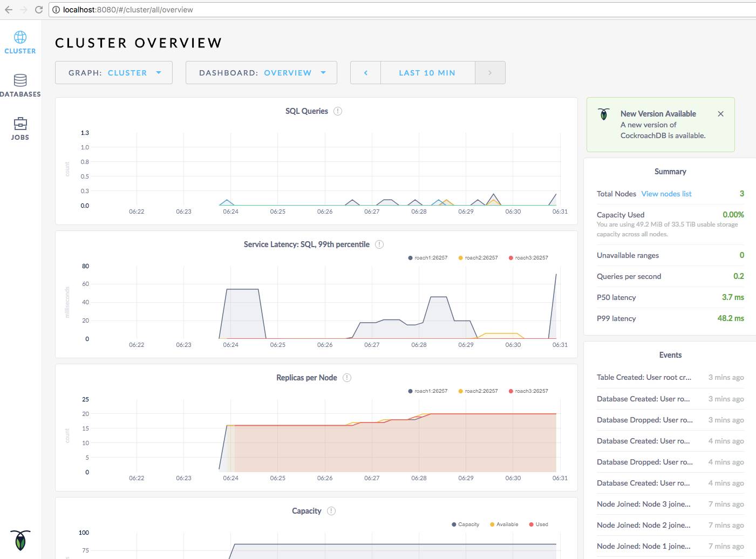Click the SQL Queries chart title
The width and height of the screenshot is (756, 559).
307,111
